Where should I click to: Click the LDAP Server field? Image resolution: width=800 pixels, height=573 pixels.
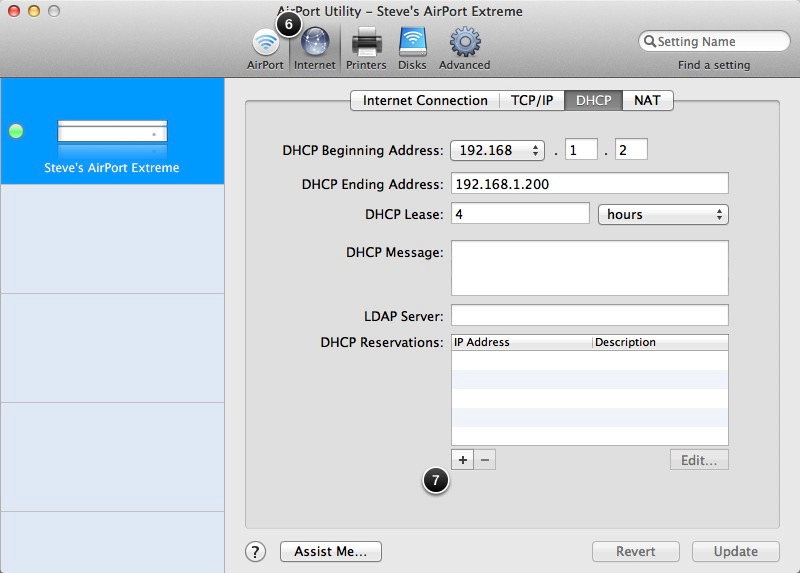coord(589,315)
